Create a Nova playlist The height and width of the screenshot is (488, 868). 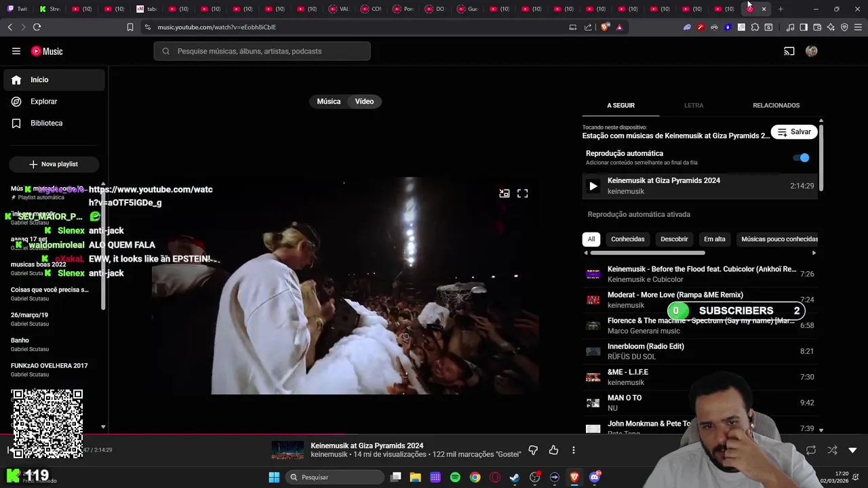point(54,164)
